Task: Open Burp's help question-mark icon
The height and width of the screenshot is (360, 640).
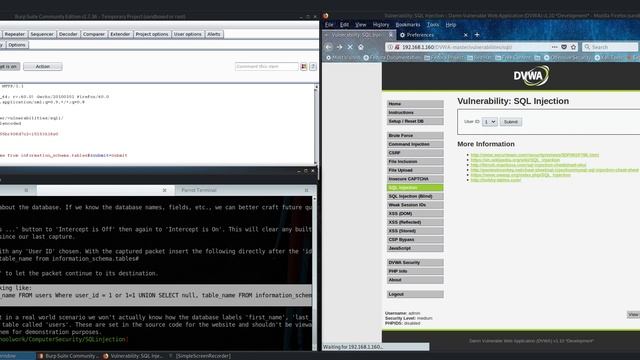Action: point(313,67)
